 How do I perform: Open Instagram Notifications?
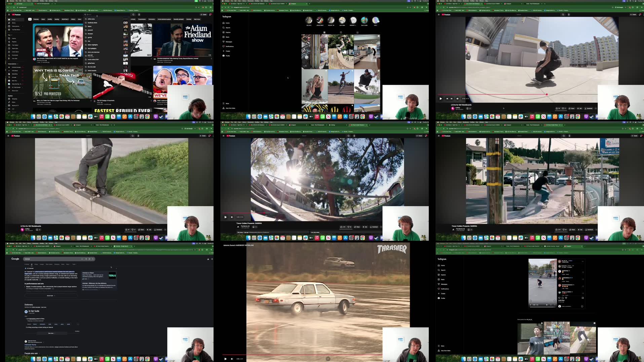(x=228, y=46)
